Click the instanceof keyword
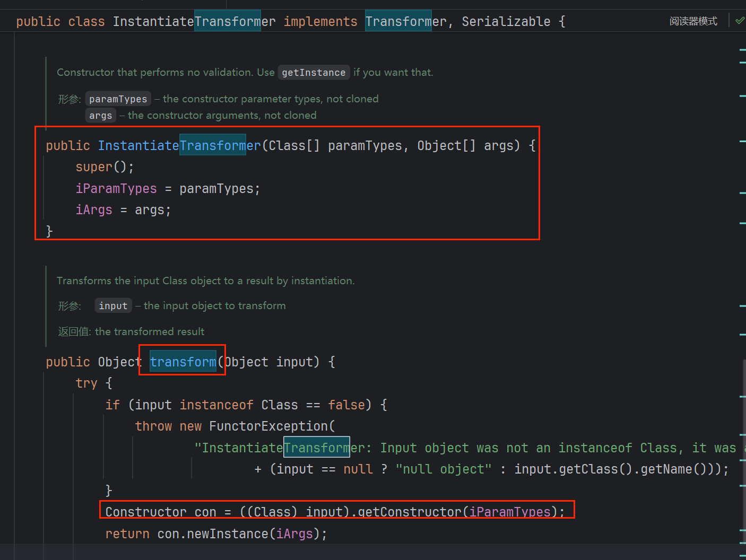746x560 pixels. pos(216,405)
